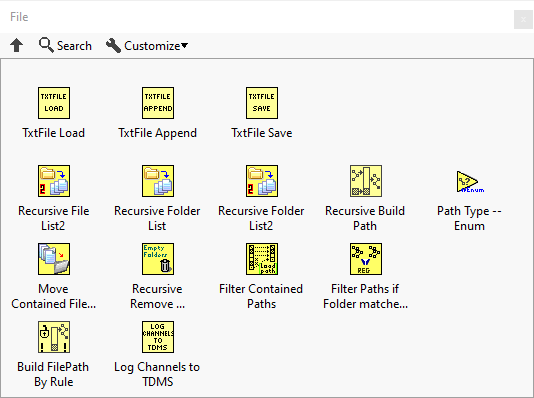Image resolution: width=534 pixels, height=398 pixels.
Task: Choose the Log Channels to TDMS icon
Action: click(158, 337)
